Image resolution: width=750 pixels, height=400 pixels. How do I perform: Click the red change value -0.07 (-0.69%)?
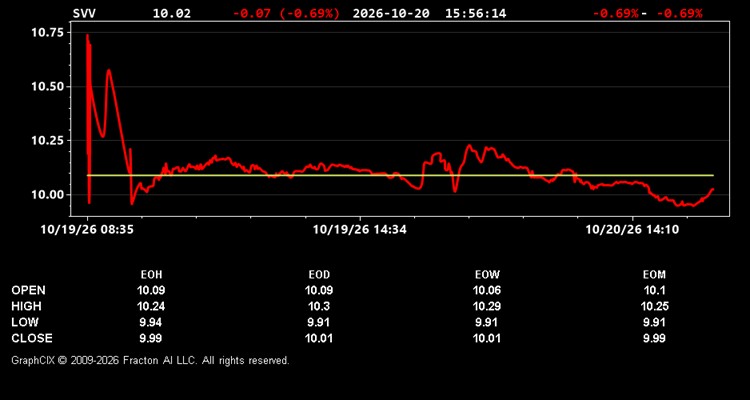coord(287,13)
